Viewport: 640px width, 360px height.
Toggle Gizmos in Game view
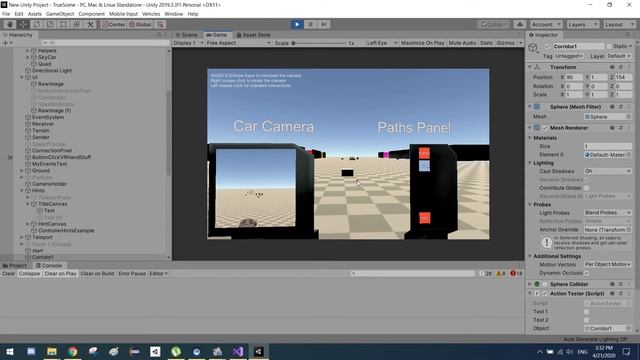click(506, 43)
